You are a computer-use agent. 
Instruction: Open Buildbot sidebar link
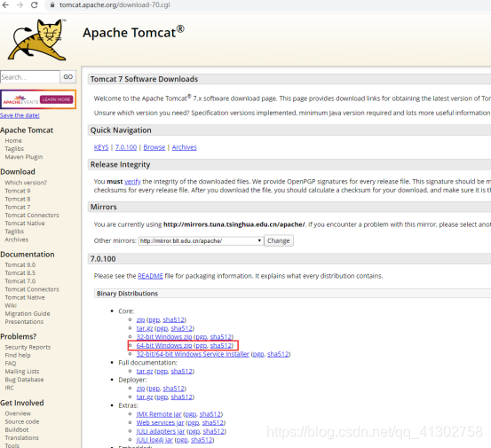click(x=17, y=430)
